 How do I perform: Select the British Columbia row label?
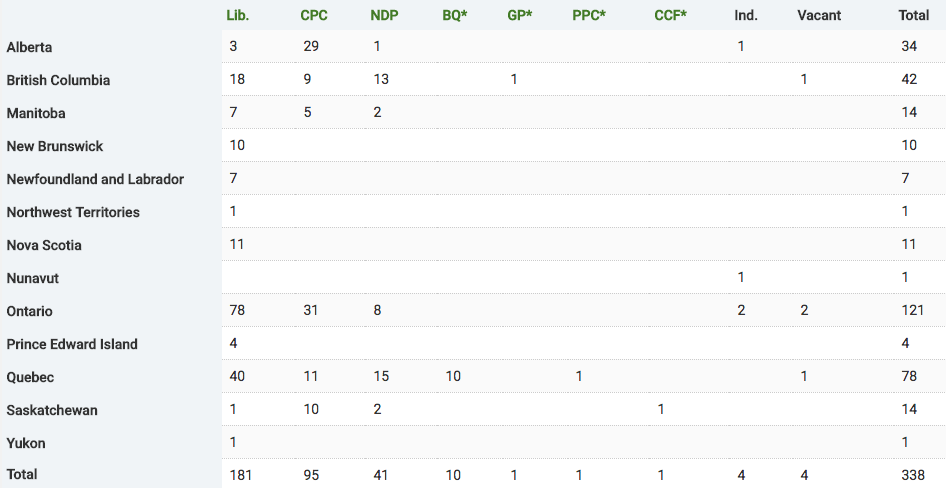pos(58,80)
